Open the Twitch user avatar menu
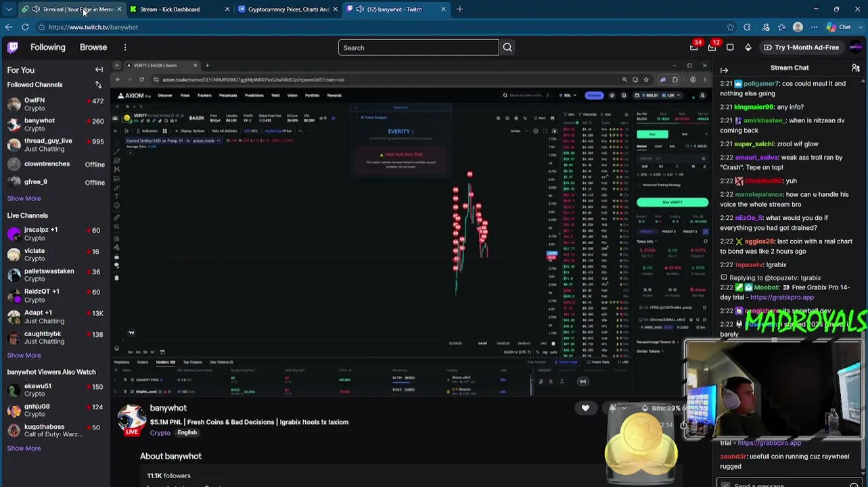 [856, 47]
